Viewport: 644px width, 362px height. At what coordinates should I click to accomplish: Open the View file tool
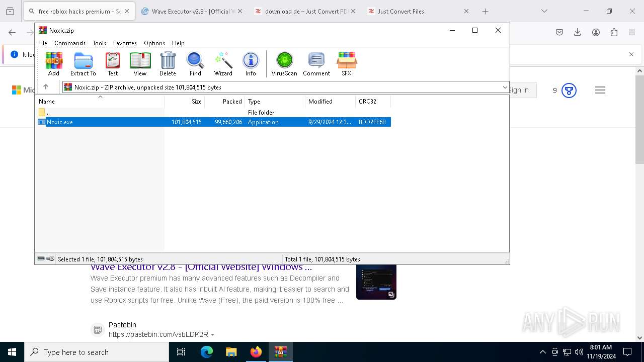(x=140, y=64)
